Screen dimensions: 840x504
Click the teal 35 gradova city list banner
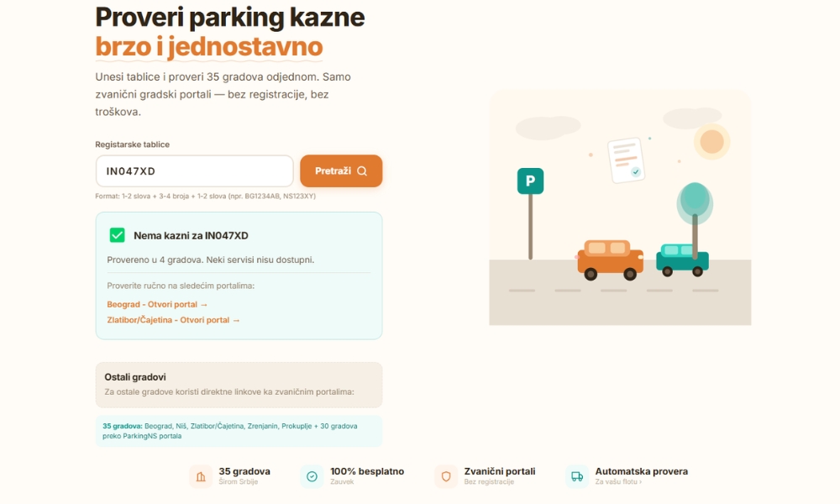tap(239, 431)
